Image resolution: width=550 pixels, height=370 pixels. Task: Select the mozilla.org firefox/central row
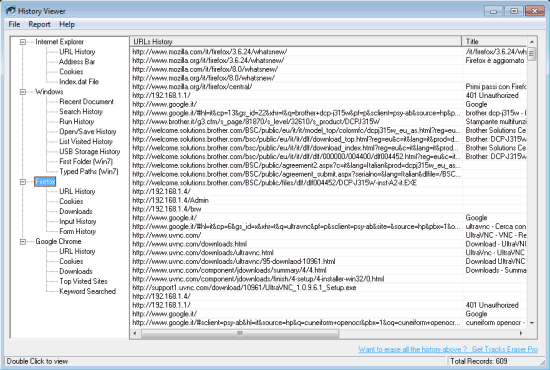[x=328, y=87]
